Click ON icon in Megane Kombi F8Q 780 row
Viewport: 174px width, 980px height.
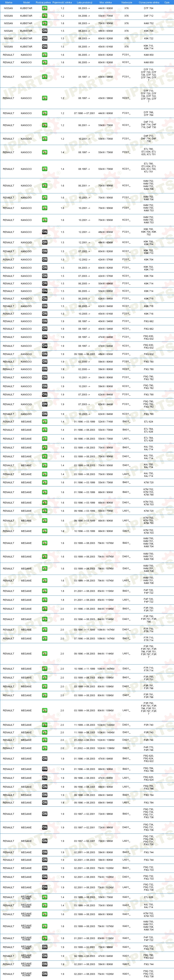[x=45, y=956]
